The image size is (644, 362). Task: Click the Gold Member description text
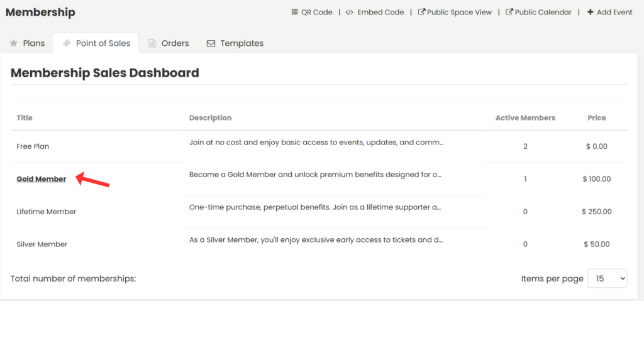click(x=315, y=175)
